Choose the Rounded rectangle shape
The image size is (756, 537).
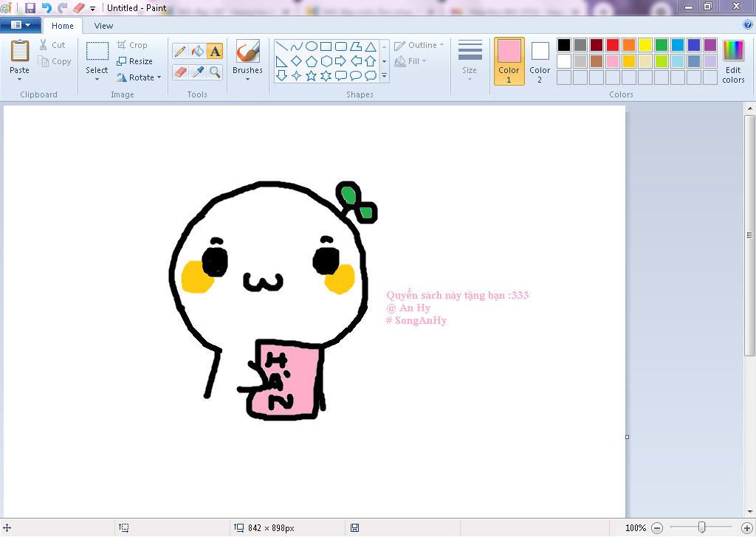(x=341, y=46)
